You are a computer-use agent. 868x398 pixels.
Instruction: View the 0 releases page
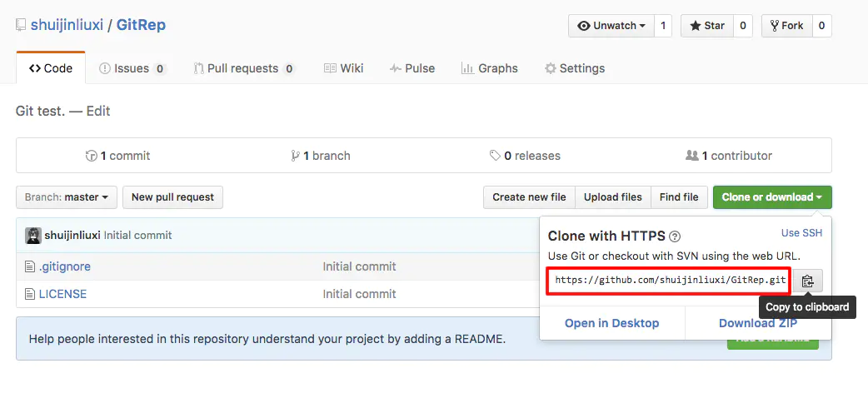525,156
